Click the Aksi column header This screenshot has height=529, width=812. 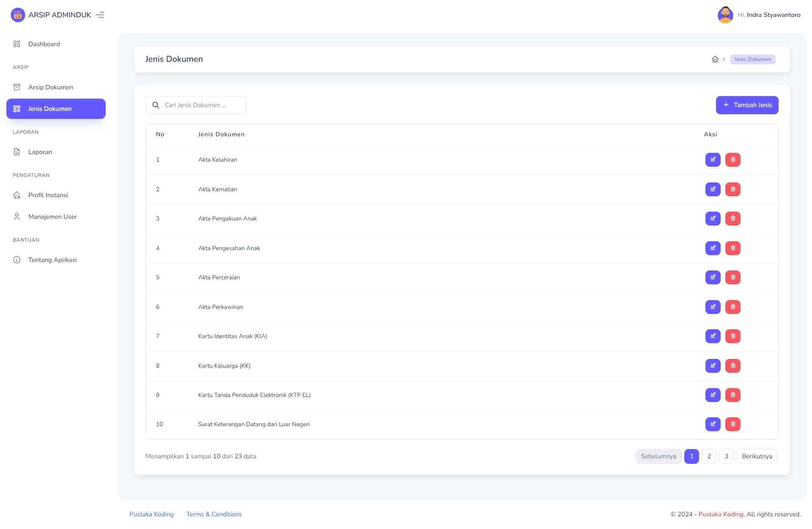710,134
